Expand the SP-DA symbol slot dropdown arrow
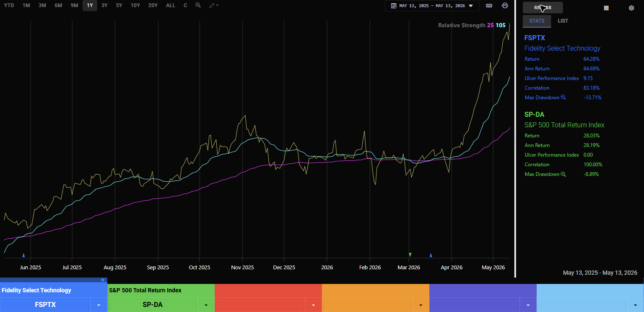The height and width of the screenshot is (312, 644). pos(206,305)
